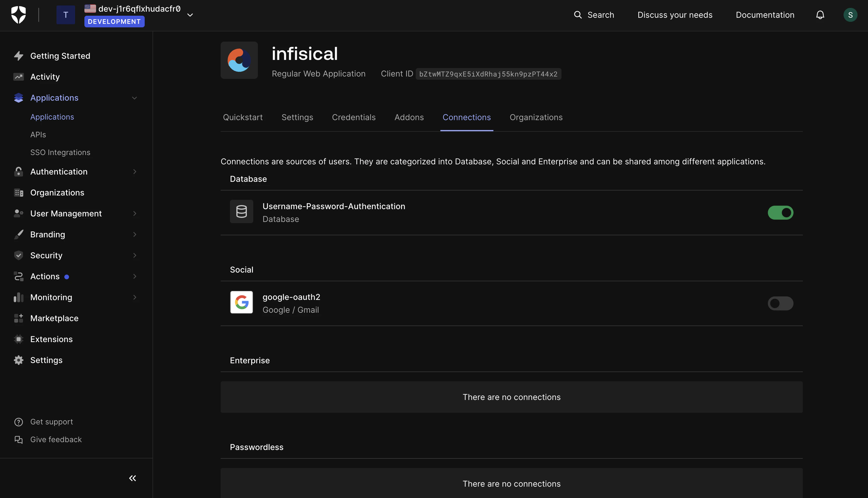Expand the Branding section chevron
Viewport: 868px width, 498px height.
tap(134, 234)
